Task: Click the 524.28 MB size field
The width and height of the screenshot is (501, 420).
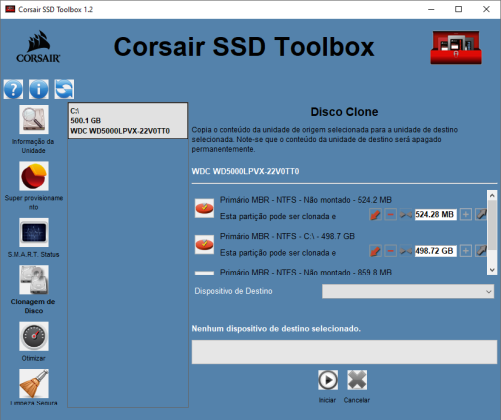Action: [436, 214]
